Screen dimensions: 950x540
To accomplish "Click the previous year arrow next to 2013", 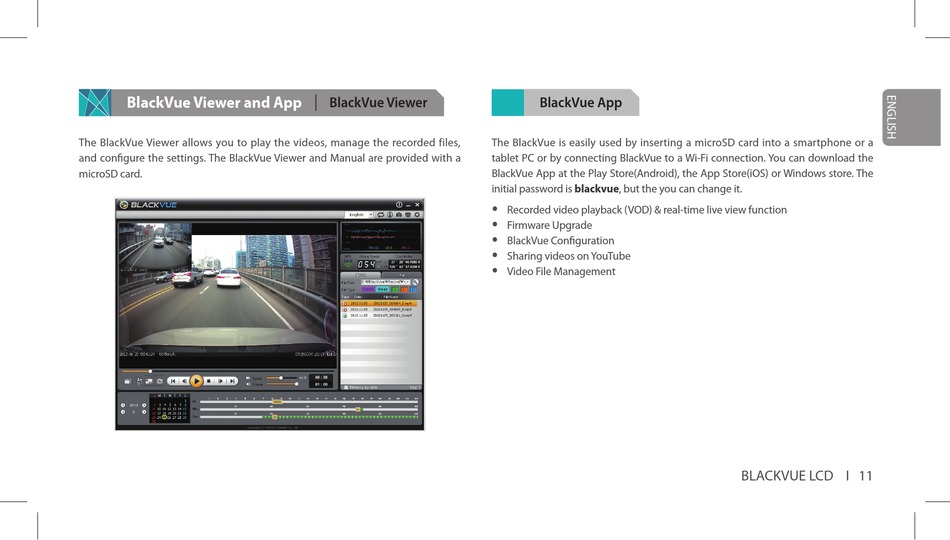I will click(x=123, y=405).
